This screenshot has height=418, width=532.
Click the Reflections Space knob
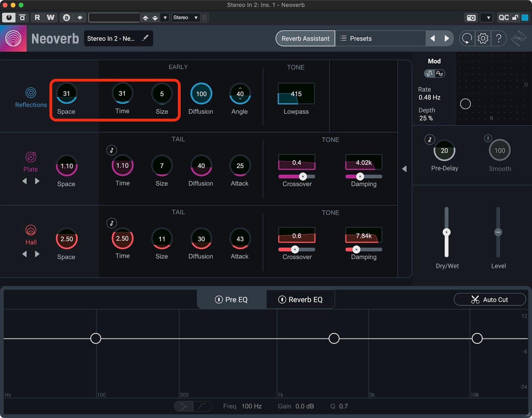(66, 94)
